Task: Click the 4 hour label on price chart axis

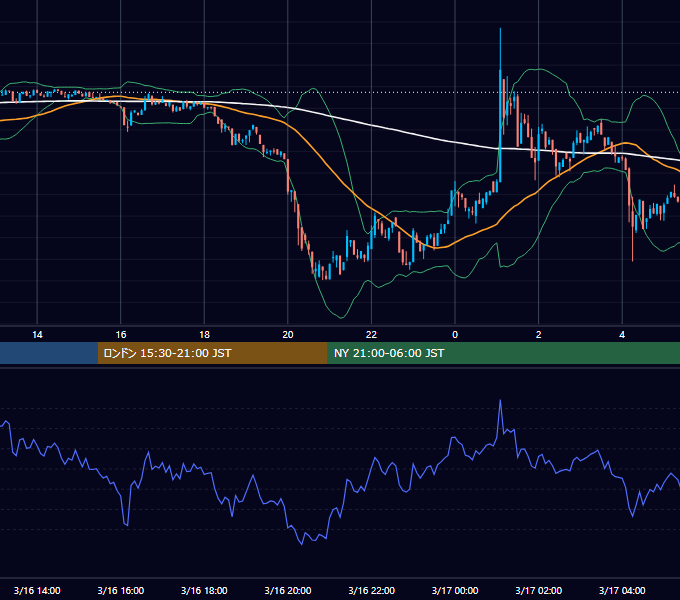Action: pyautogui.click(x=622, y=335)
